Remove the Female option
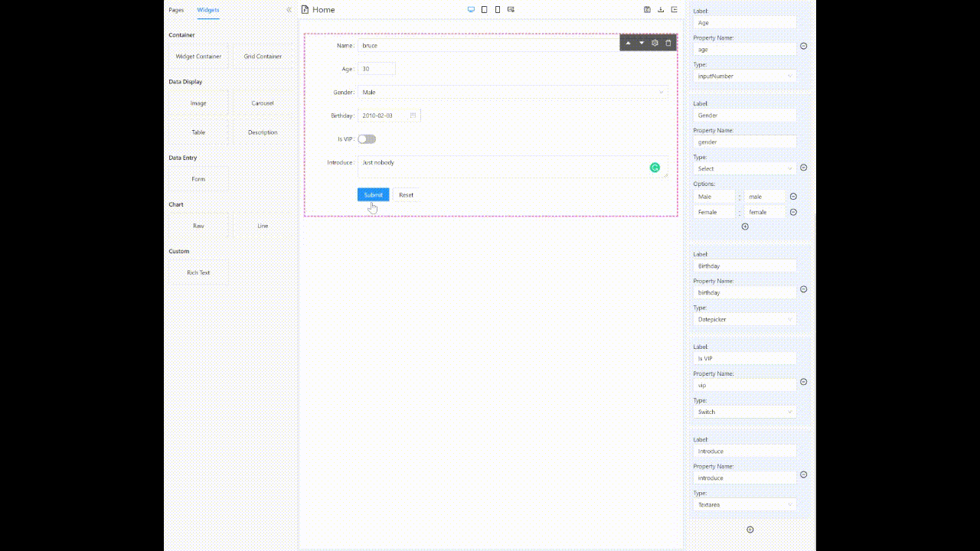 tap(793, 212)
